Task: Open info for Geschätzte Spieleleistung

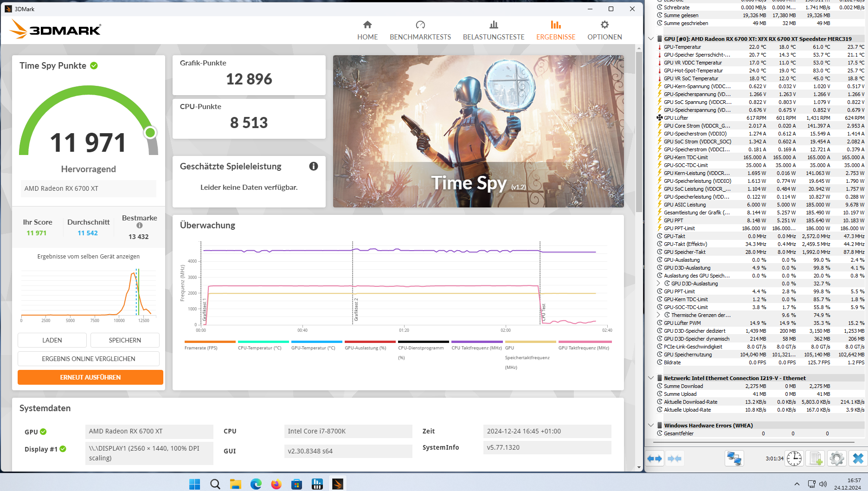Action: (314, 166)
